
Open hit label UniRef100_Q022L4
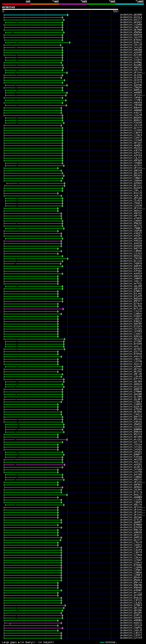pyautogui.click(x=131, y=17)
